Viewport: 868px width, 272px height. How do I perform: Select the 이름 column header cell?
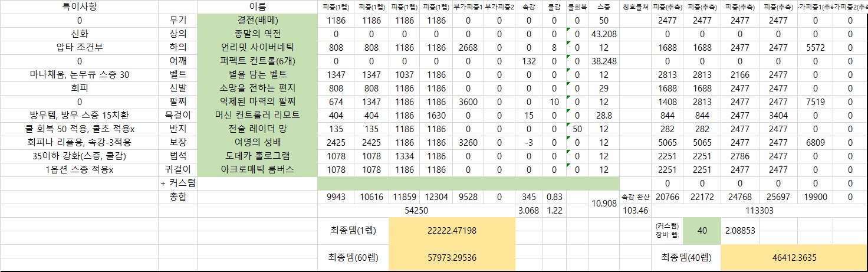pyautogui.click(x=257, y=6)
